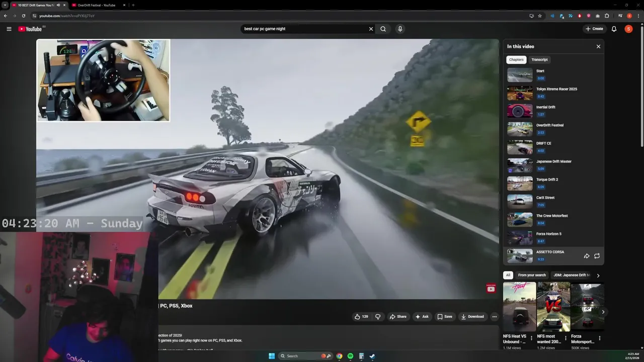Switch to the Transcript tab

[539, 59]
